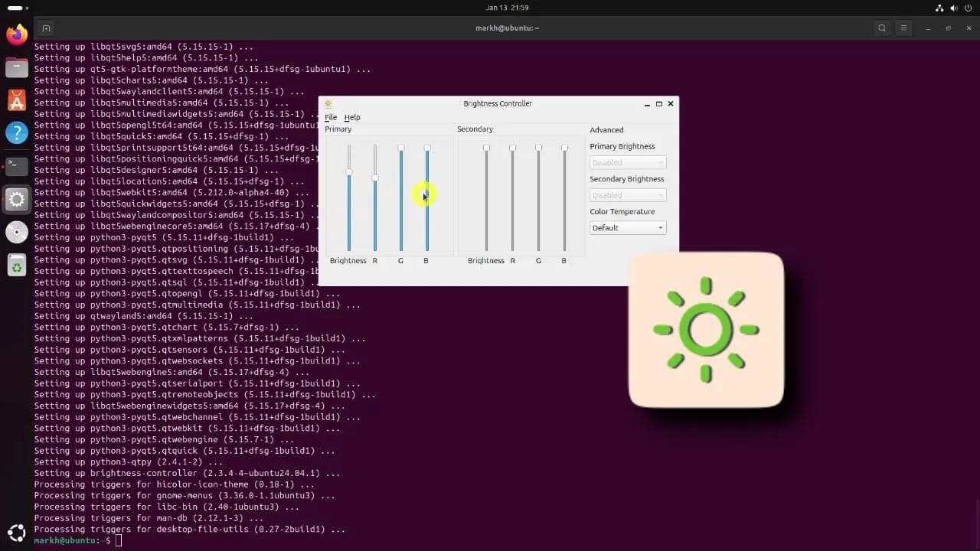Expand the Color Temperature dropdown
The image size is (980, 551).
tap(628, 228)
